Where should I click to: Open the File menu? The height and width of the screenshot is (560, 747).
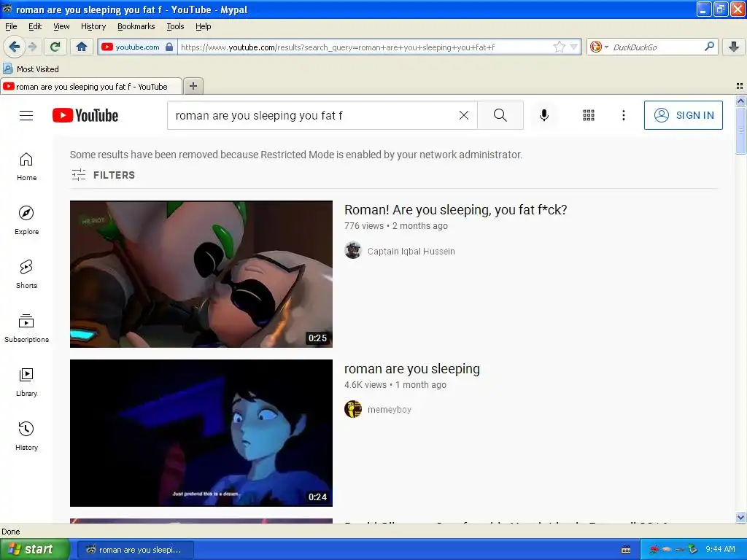(11, 26)
